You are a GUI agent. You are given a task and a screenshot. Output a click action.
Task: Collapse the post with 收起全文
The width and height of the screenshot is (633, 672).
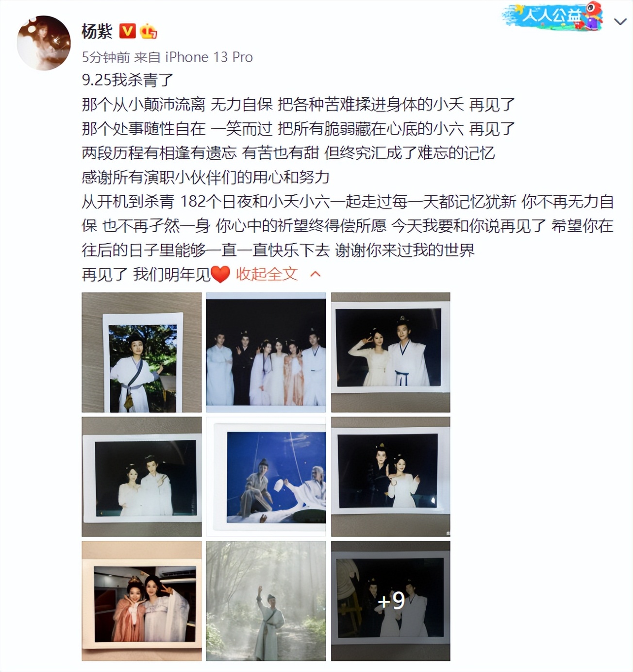(x=267, y=274)
